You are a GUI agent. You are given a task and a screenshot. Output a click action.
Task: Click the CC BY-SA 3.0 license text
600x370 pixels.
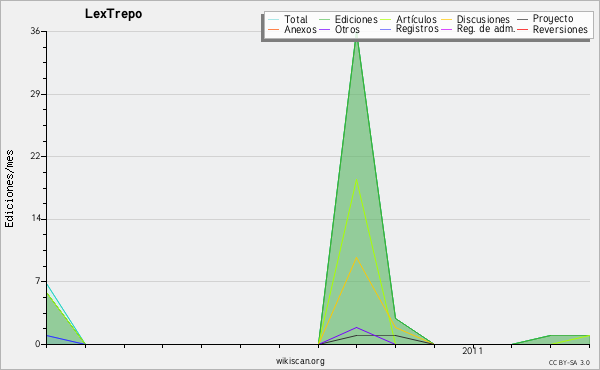(x=569, y=362)
